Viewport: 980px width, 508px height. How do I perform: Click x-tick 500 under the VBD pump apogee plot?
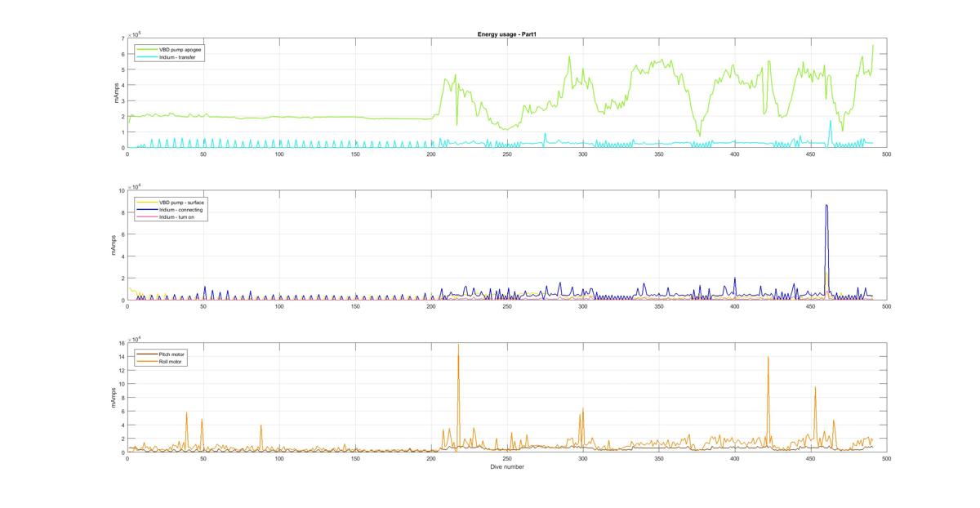tap(886, 154)
